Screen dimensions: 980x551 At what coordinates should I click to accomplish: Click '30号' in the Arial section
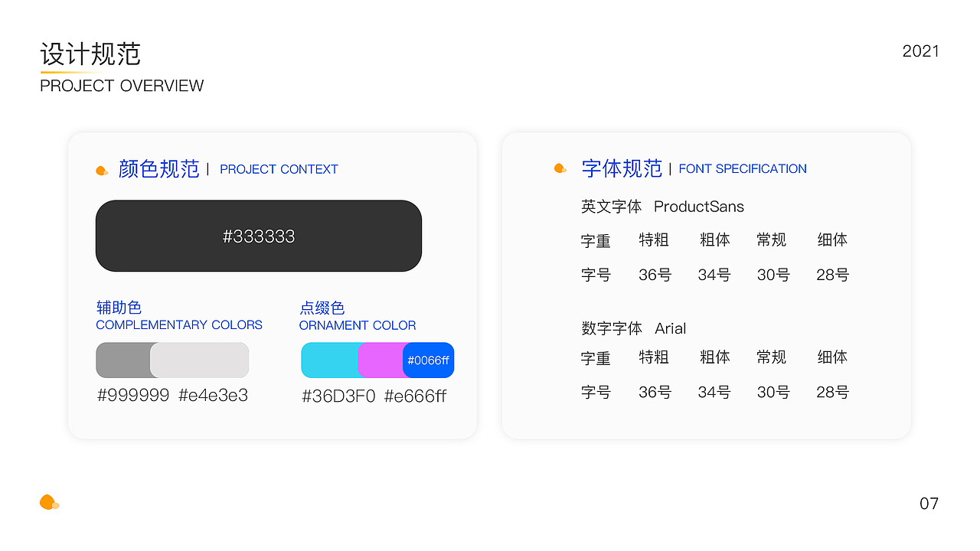(x=773, y=393)
